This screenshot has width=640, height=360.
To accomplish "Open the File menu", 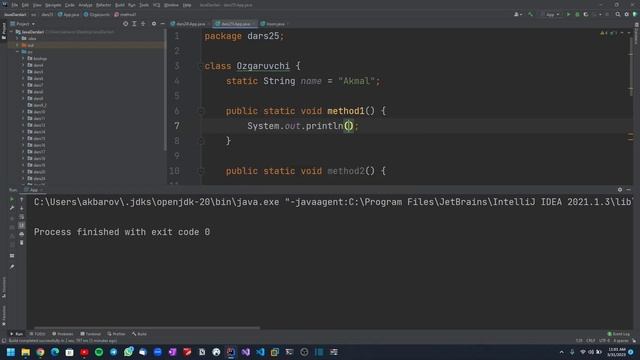I will coord(15,5).
